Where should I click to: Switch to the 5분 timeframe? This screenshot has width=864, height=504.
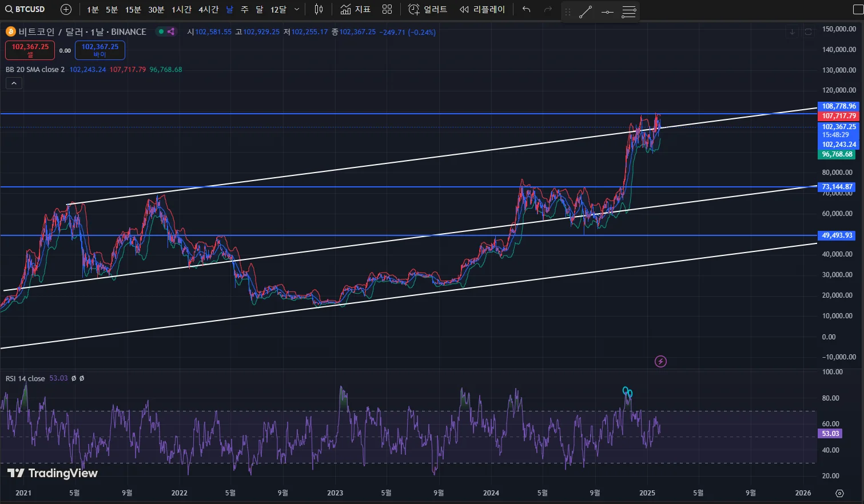click(112, 10)
